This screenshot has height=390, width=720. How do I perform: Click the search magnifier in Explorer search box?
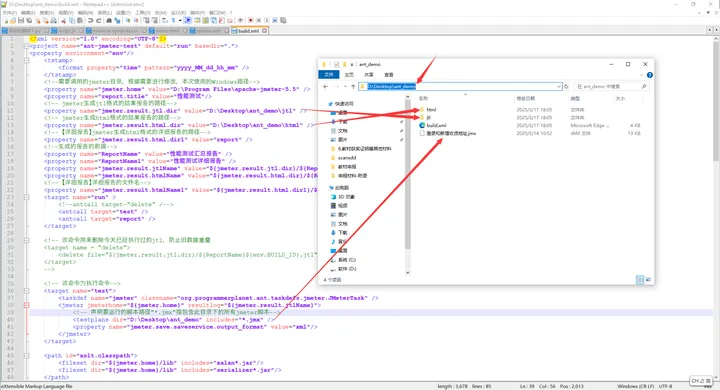pos(644,86)
